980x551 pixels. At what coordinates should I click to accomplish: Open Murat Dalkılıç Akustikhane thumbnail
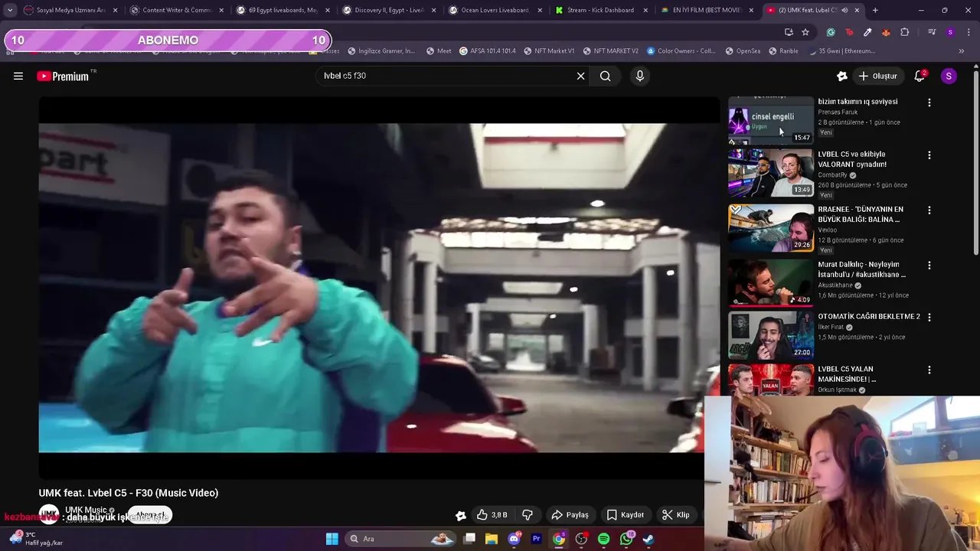click(771, 283)
